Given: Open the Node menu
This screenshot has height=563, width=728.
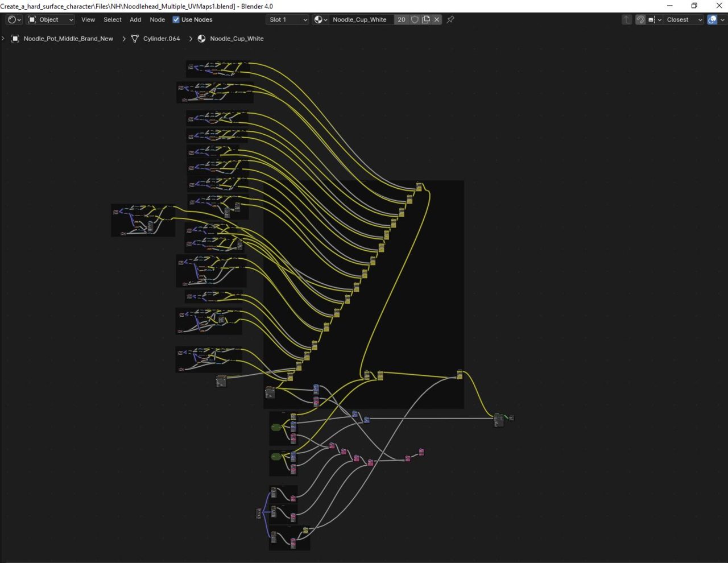Looking at the screenshot, I should coord(158,19).
